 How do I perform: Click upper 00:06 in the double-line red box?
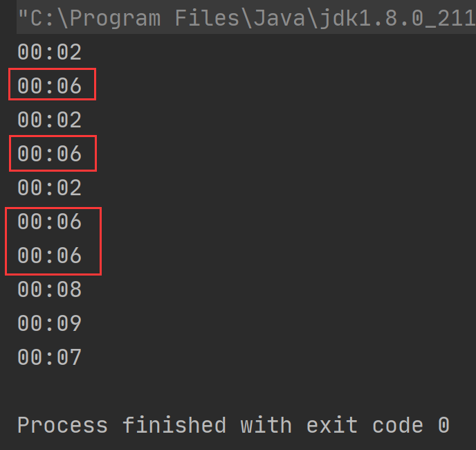[50, 222]
